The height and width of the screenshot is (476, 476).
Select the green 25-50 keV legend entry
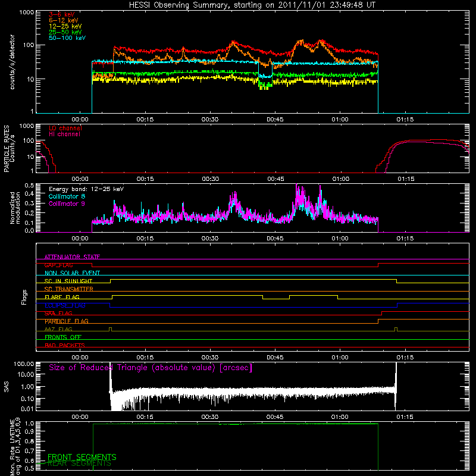tap(65, 32)
